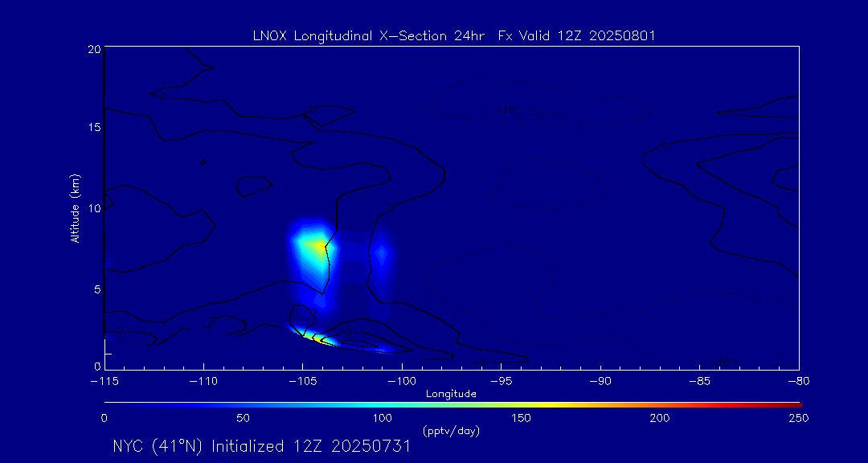
Task: Select the "(pptv/day)" units label under colorbar
Action: pyautogui.click(x=451, y=431)
